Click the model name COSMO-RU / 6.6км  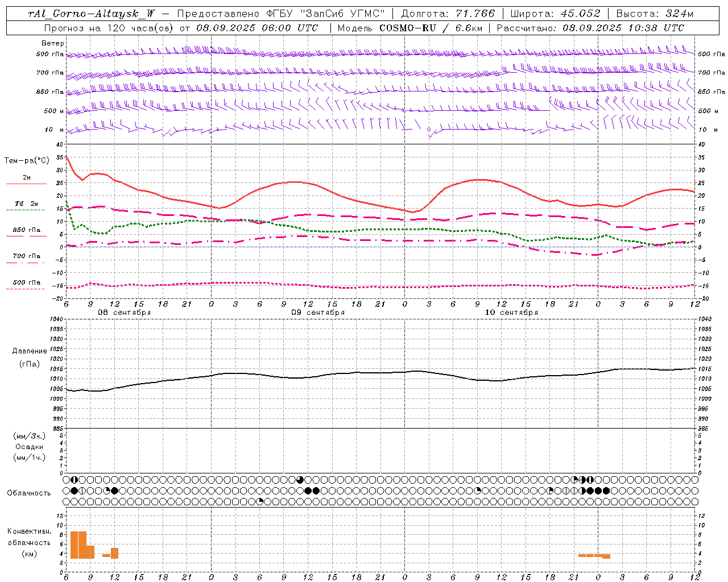(430, 27)
